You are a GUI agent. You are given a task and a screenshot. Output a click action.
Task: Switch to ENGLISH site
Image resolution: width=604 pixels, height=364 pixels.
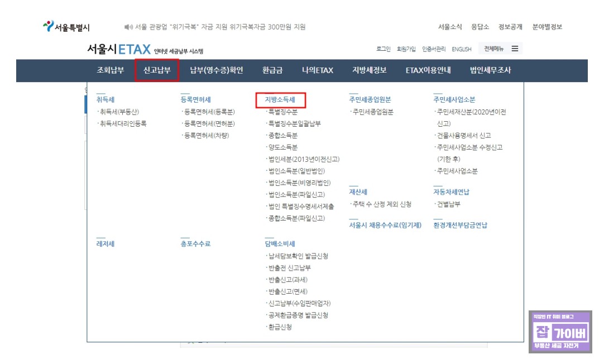462,49
